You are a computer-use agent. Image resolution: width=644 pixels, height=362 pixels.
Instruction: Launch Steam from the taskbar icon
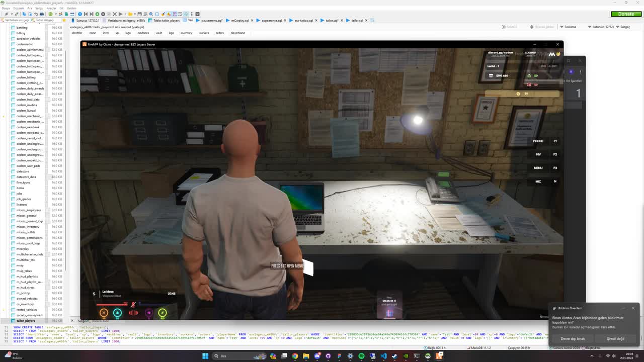coord(395,356)
